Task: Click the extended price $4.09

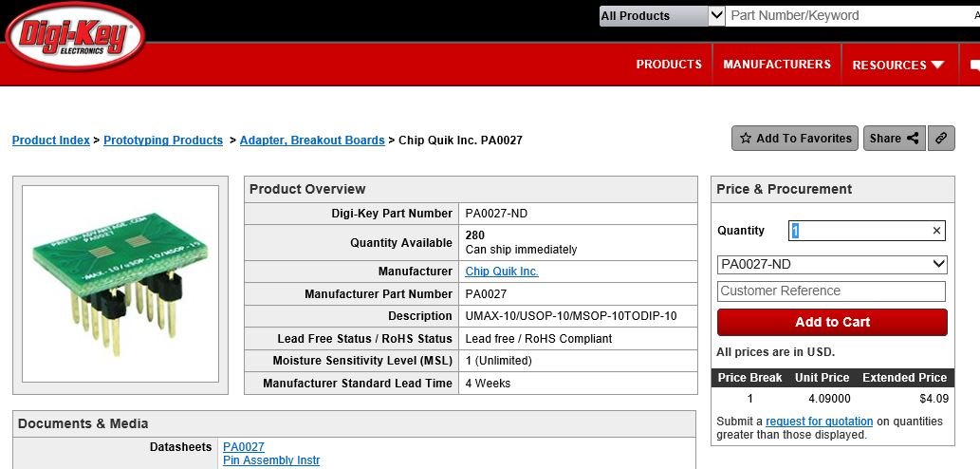Action: click(x=934, y=399)
